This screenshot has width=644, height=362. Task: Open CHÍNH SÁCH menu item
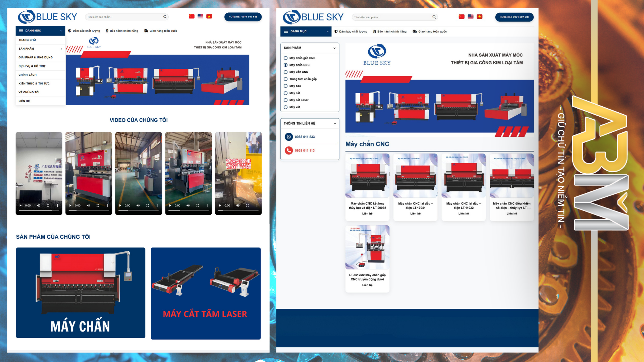coord(40,75)
